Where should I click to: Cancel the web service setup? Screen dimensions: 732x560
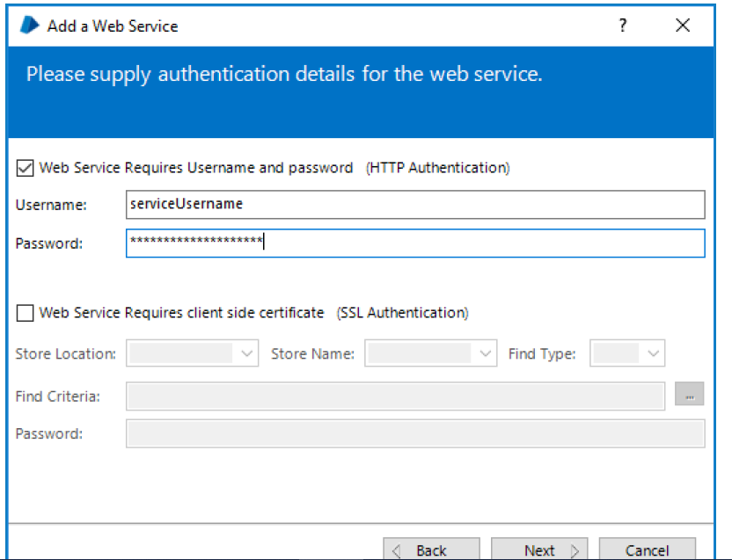pos(647,550)
